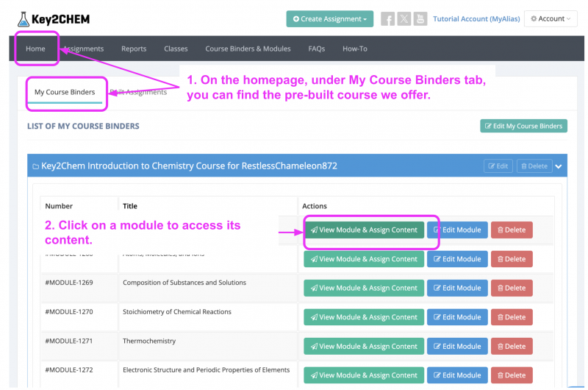Open Classes in the navigation bar
Screen dimensions: 588x390
[x=176, y=49]
